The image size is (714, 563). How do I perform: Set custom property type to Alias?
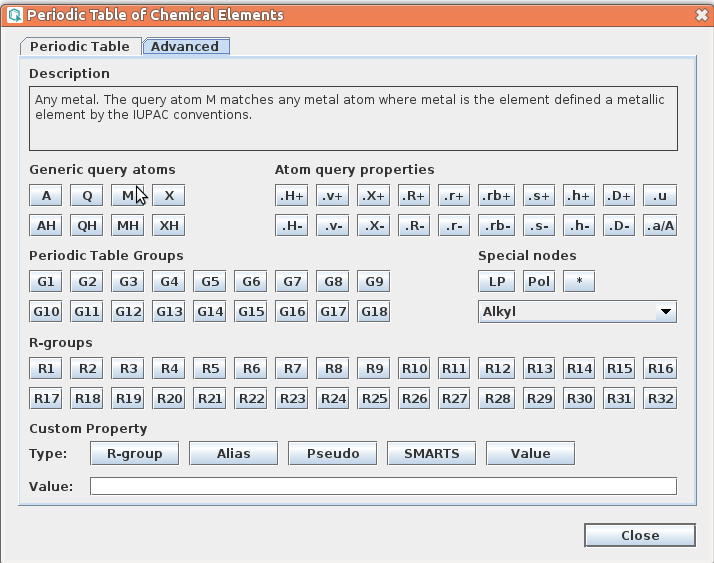point(234,454)
